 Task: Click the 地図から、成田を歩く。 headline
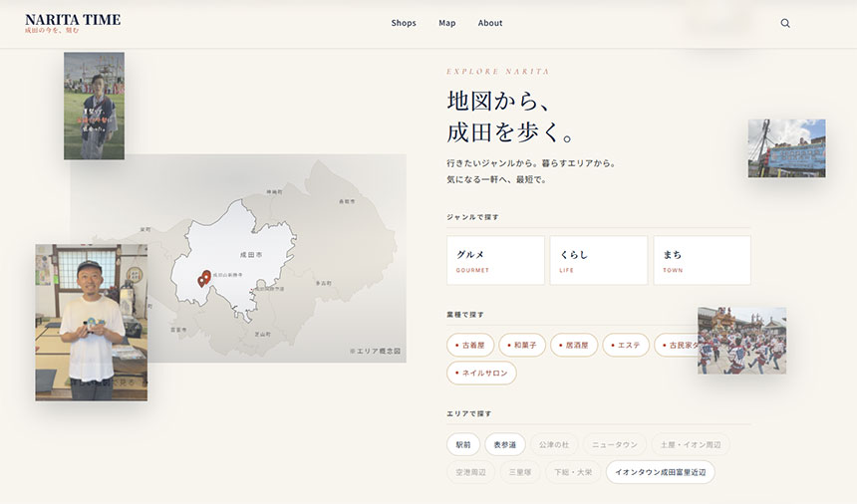click(x=510, y=117)
